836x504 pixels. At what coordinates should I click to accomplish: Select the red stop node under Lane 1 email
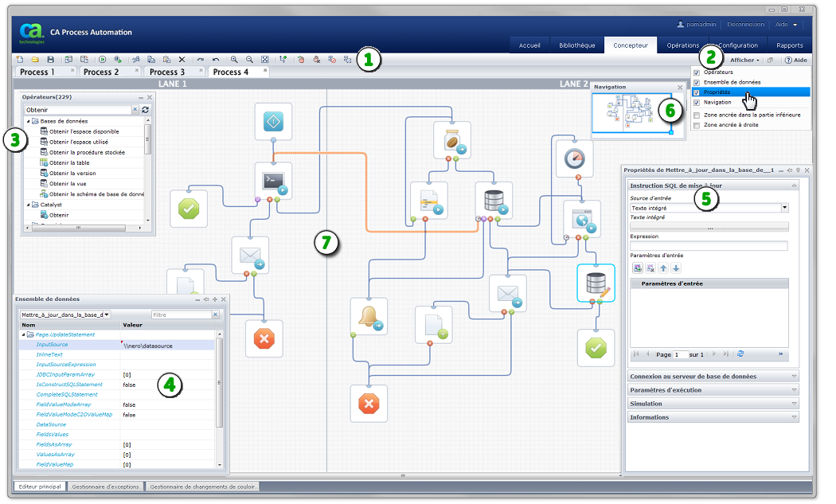coord(264,339)
